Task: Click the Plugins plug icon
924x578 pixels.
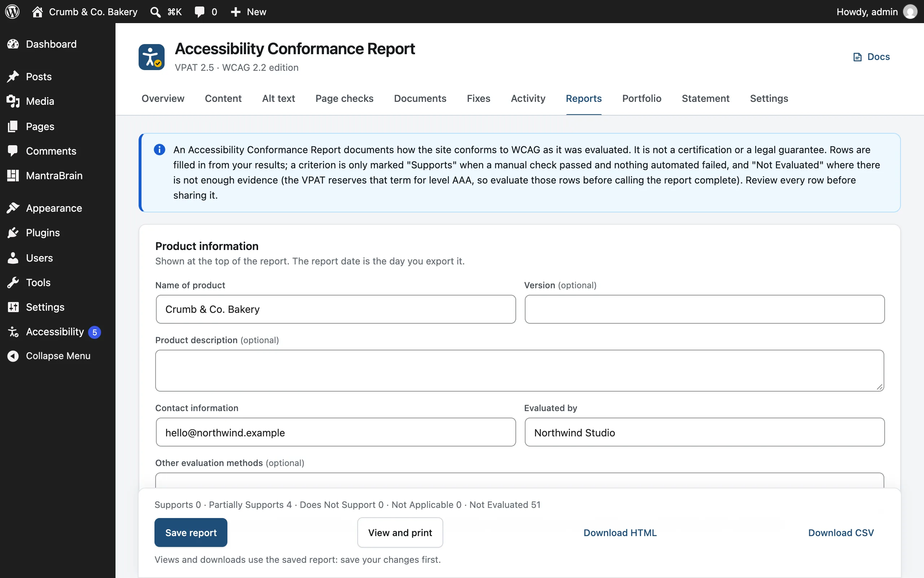Action: pos(13,232)
